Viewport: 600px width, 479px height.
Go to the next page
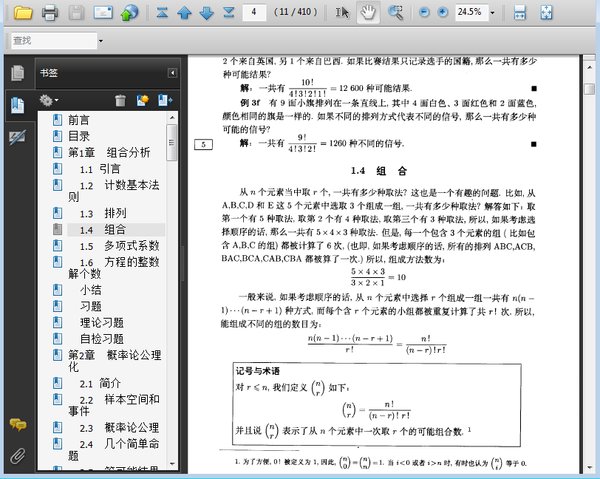pos(207,13)
